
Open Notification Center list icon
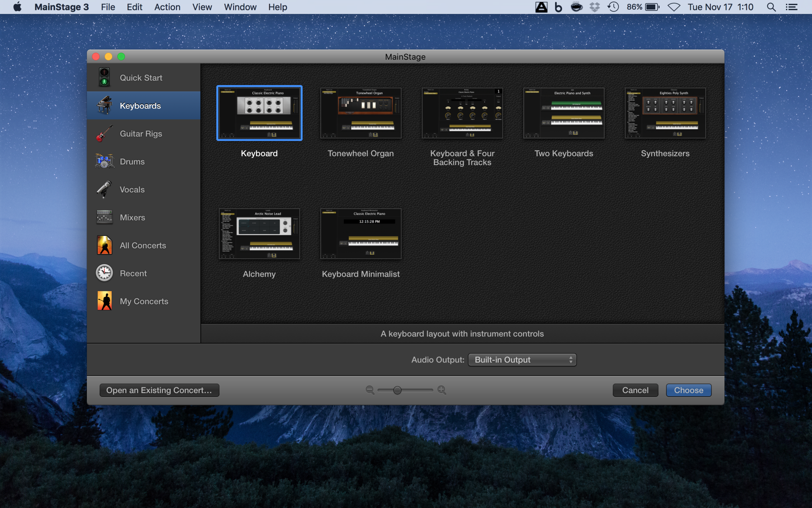coord(792,7)
